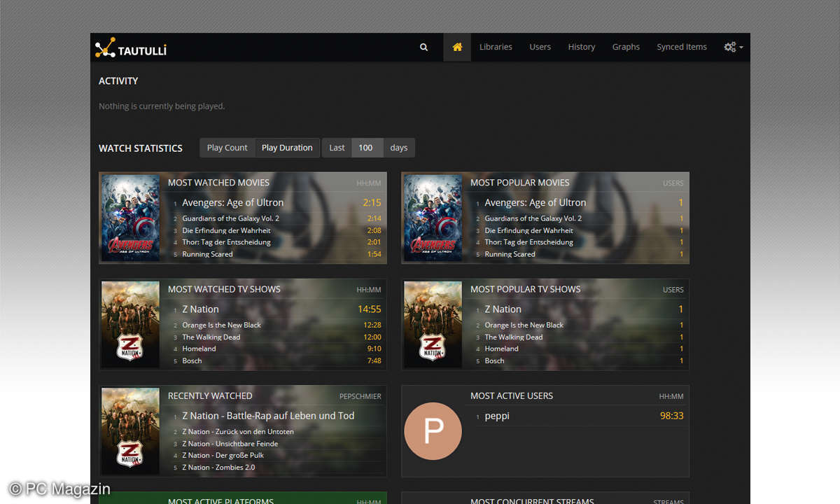Open the History page
This screenshot has width=840, height=504.
(x=581, y=47)
